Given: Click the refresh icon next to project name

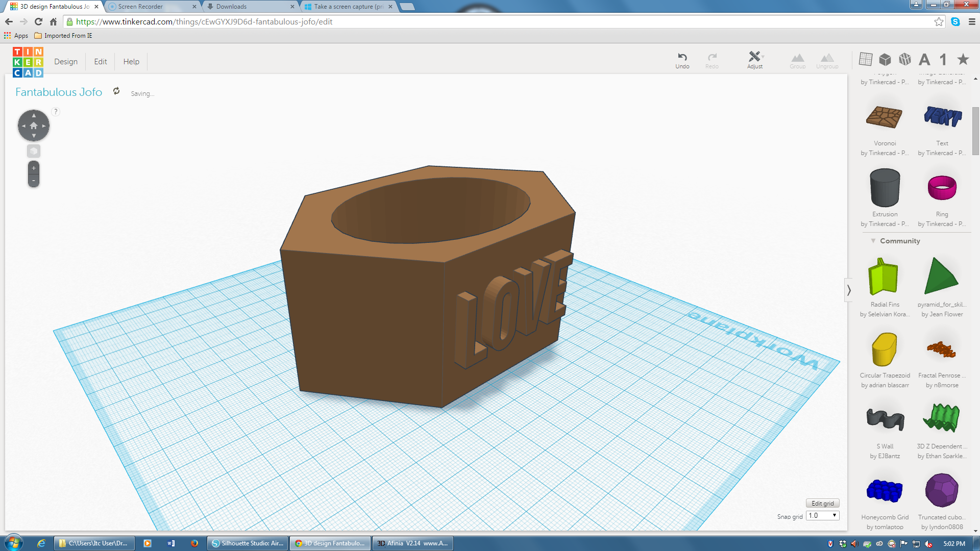Looking at the screenshot, I should pyautogui.click(x=116, y=91).
